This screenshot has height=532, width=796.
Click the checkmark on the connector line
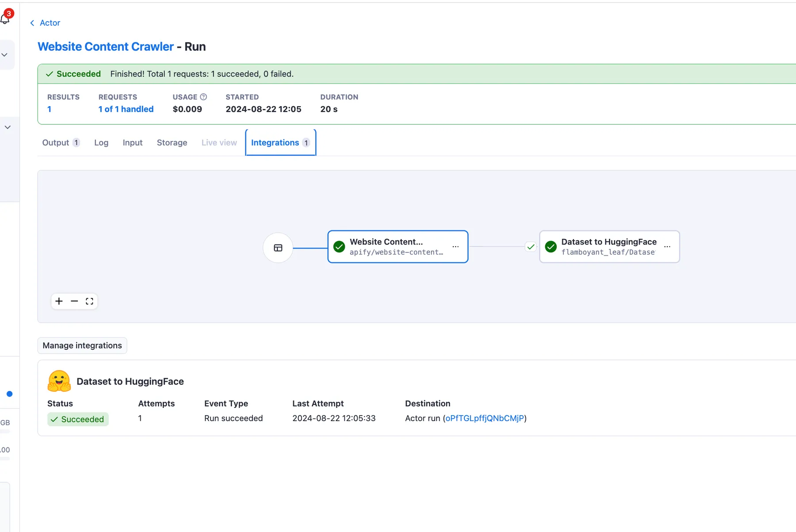click(x=531, y=247)
